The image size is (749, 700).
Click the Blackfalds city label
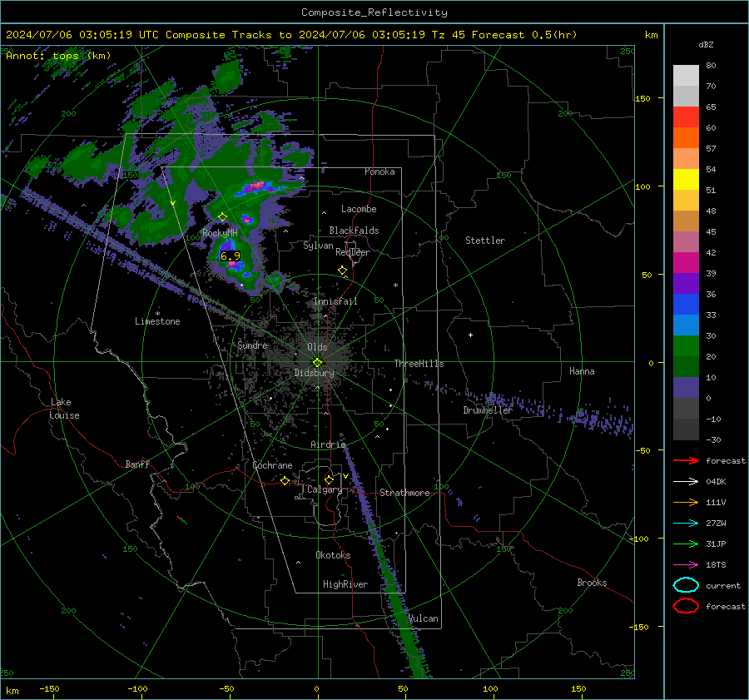click(x=354, y=231)
